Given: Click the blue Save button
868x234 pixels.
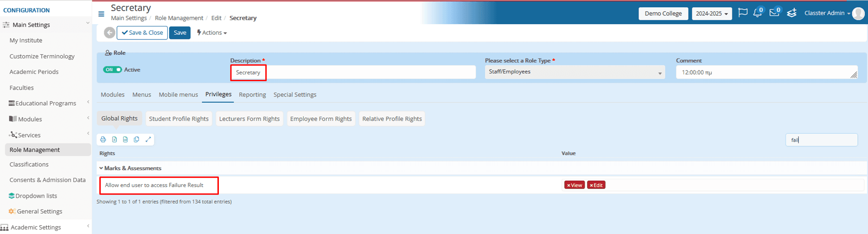Looking at the screenshot, I should click(180, 32).
